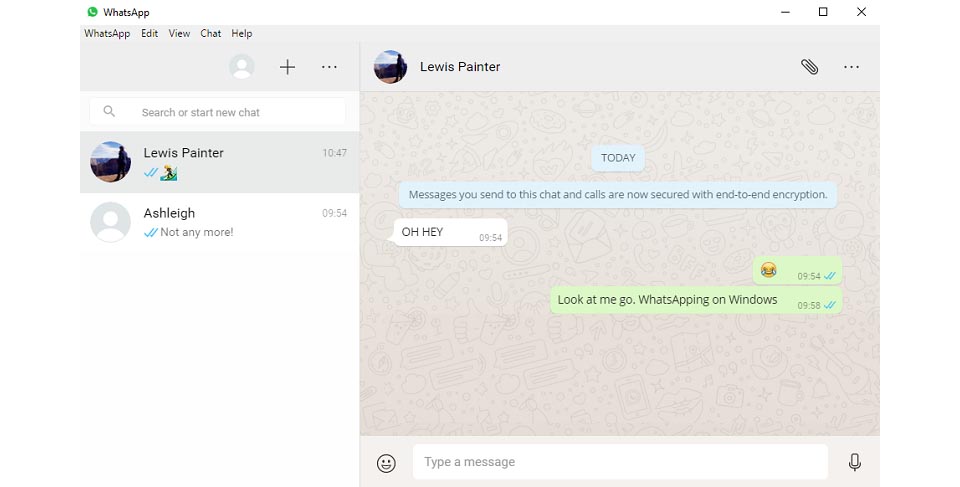This screenshot has width=960, height=487.
Task: Open the Chat menu
Action: coord(211,34)
